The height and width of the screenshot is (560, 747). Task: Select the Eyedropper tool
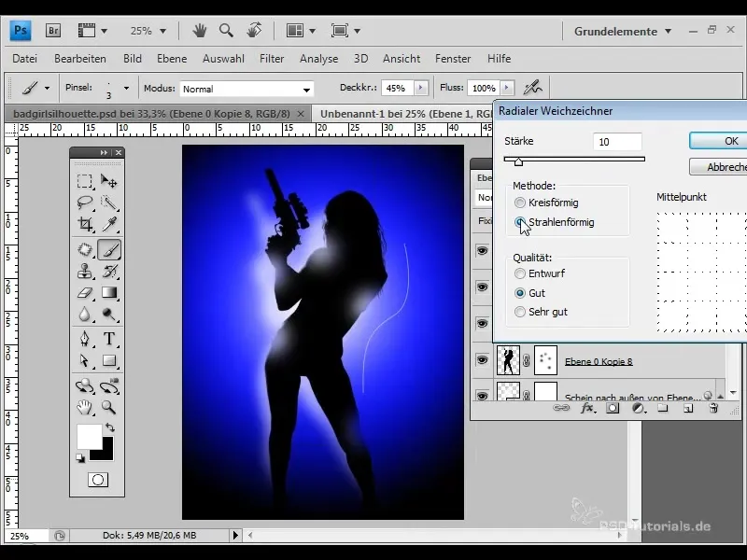tap(109, 224)
